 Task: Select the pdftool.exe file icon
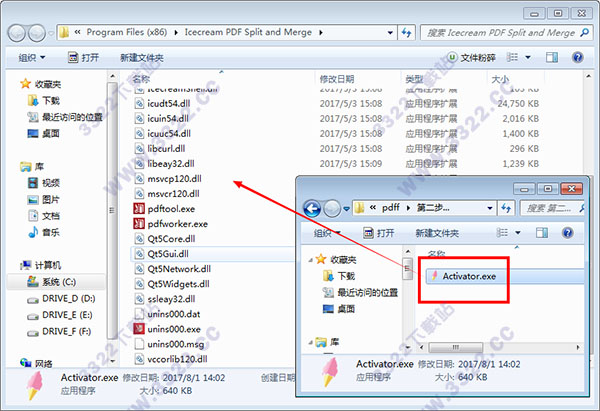point(139,209)
